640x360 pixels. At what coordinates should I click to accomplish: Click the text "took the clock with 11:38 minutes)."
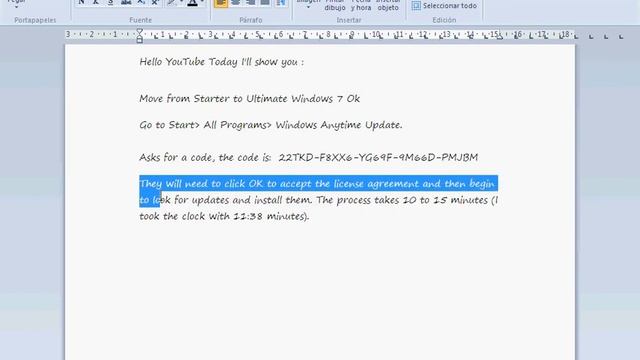[224, 216]
